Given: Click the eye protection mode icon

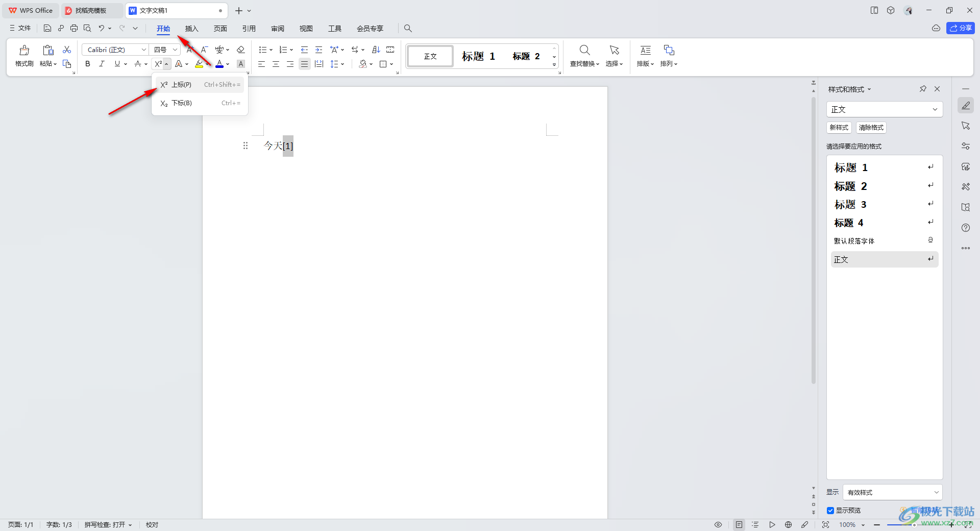Looking at the screenshot, I should 718,524.
